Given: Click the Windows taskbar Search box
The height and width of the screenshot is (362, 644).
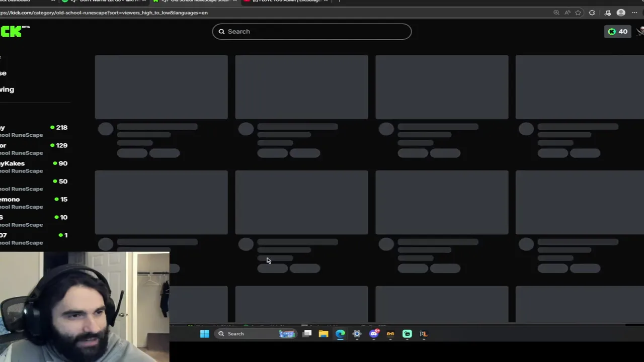Looking at the screenshot, I should (256, 334).
